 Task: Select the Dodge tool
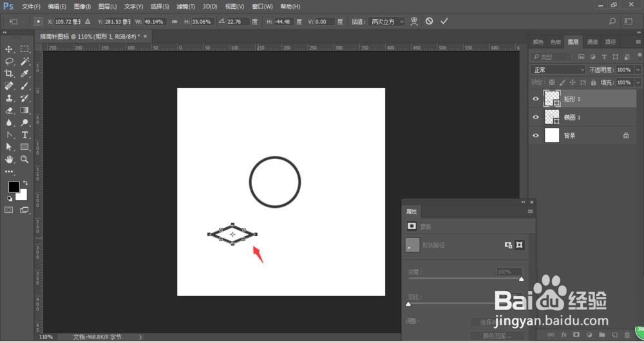24,123
